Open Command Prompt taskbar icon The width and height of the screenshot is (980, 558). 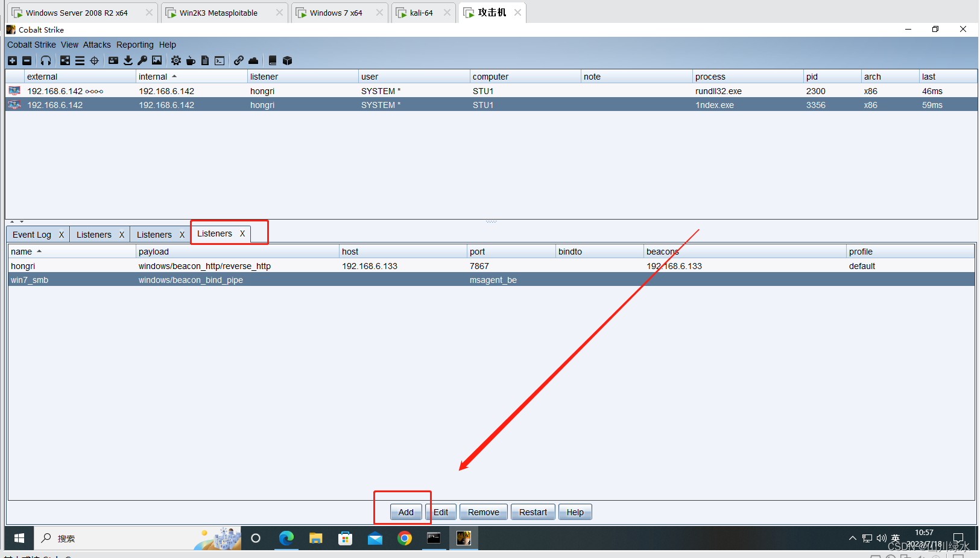[x=434, y=538]
